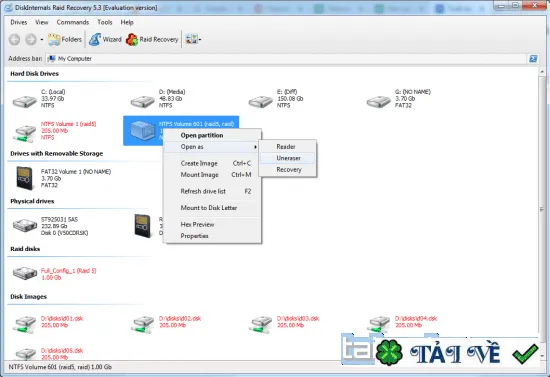This screenshot has width=550, height=377.
Task: Click the My Computer address bar field
Action: click(286, 59)
